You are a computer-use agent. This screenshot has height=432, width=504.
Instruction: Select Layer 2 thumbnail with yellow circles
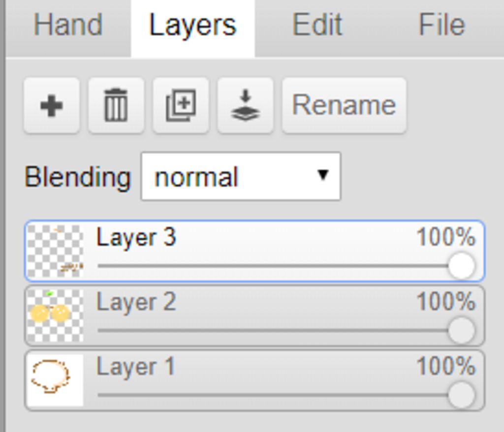pos(55,315)
